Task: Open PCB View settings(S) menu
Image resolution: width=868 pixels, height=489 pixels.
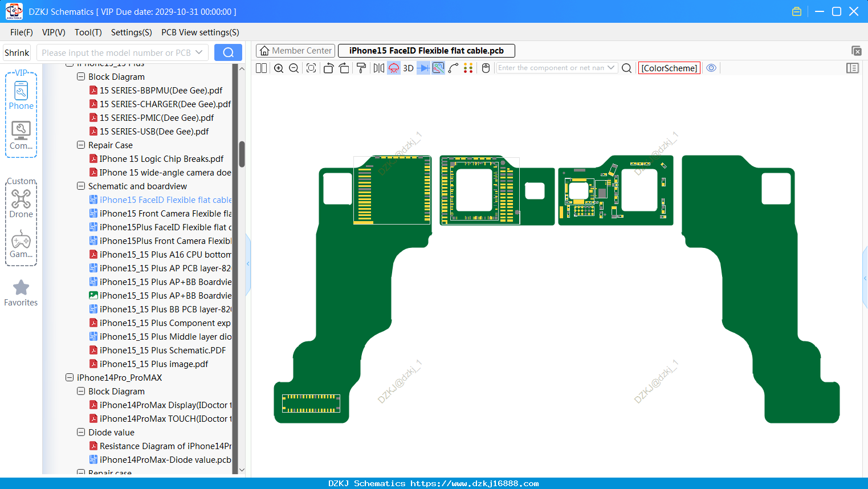Action: click(x=200, y=32)
